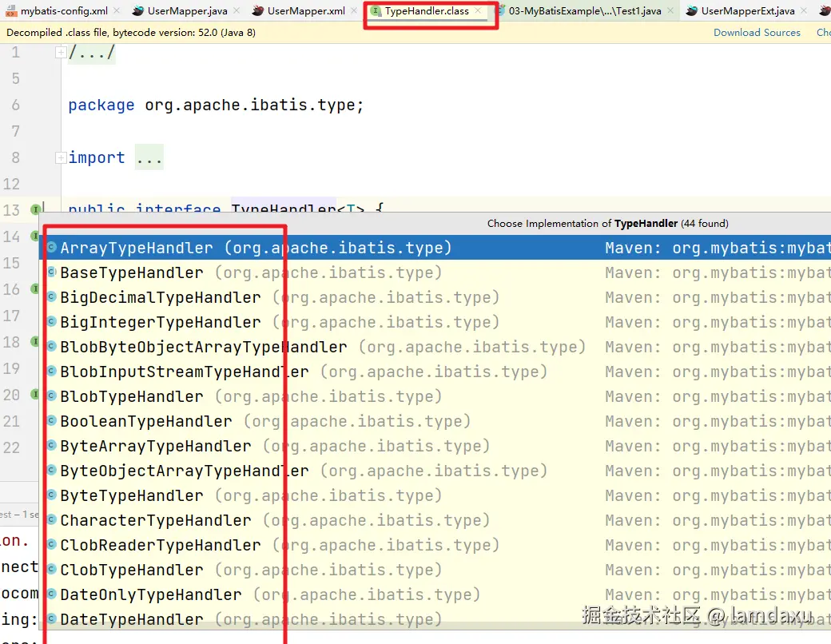Click the gutter implementation icon on line 20
Screen dimensions: 831x644
[x=35, y=395]
